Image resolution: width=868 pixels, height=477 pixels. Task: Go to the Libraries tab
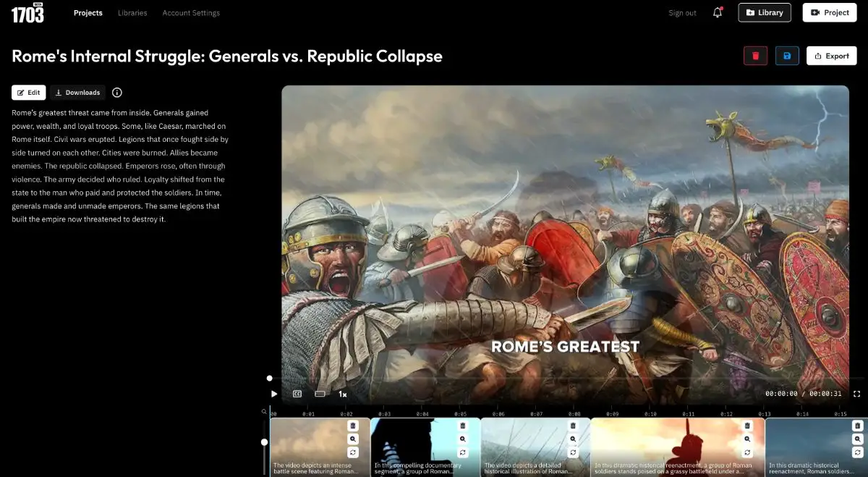(132, 13)
